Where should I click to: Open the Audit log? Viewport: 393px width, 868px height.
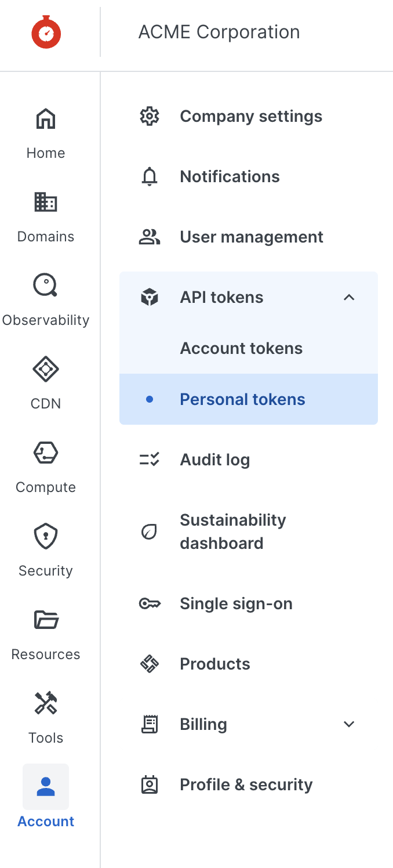215,460
